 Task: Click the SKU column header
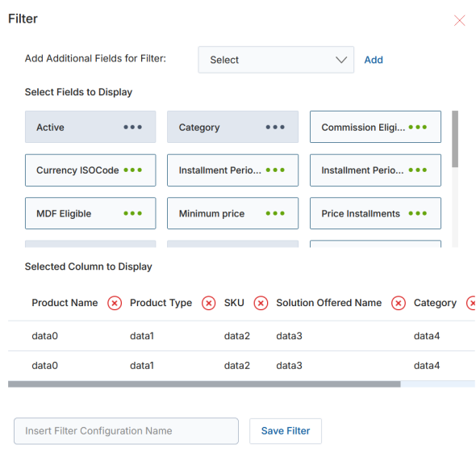click(x=234, y=303)
